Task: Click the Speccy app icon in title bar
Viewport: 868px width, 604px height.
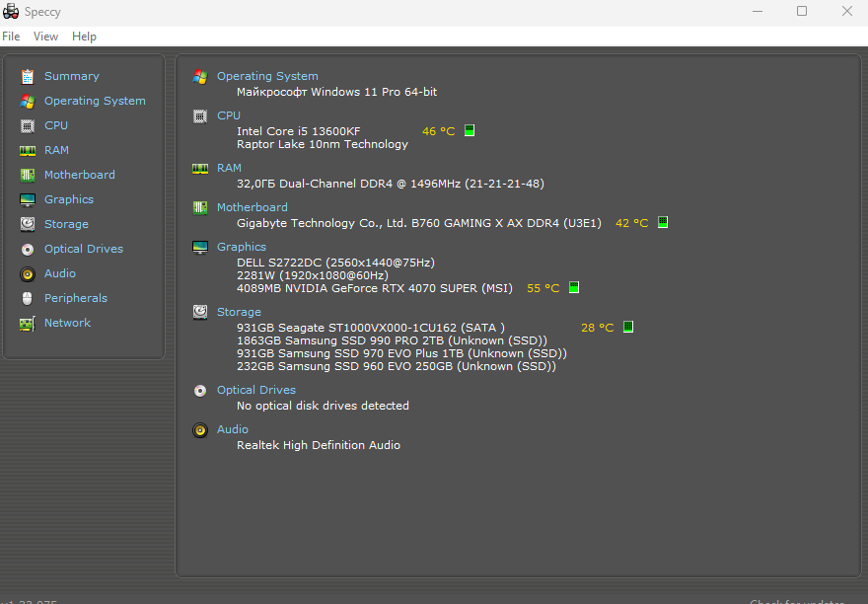Action: tap(12, 11)
